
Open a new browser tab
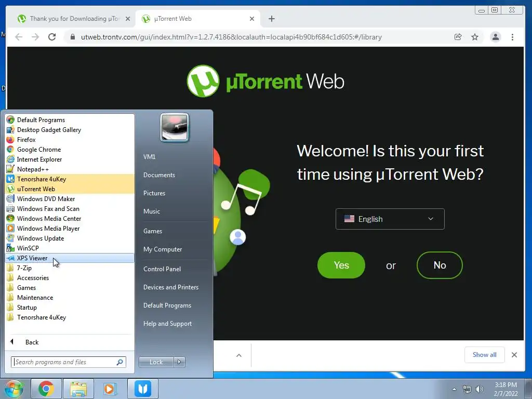(x=271, y=19)
